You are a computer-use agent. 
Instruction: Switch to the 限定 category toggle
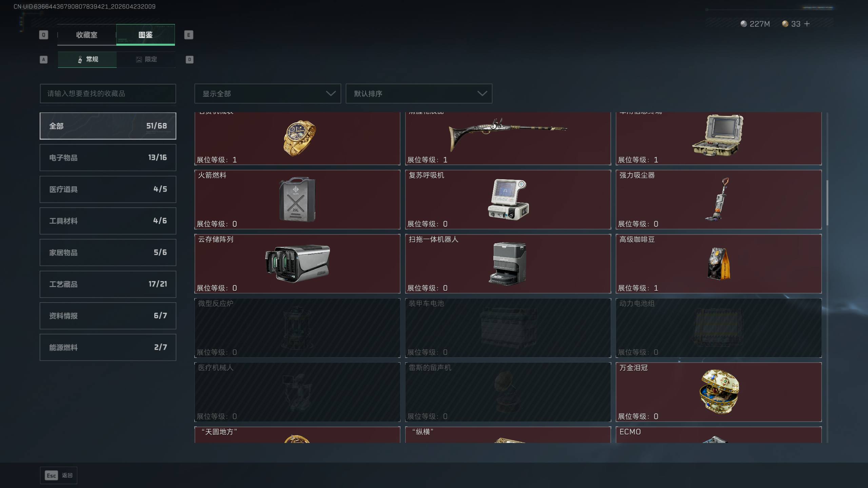pos(146,59)
